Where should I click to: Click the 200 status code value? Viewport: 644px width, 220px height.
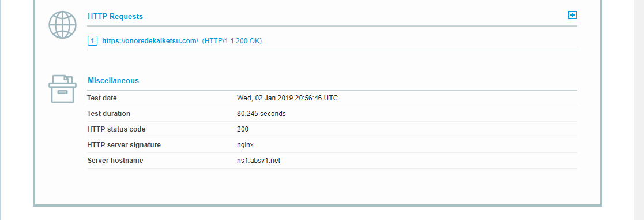coord(243,129)
